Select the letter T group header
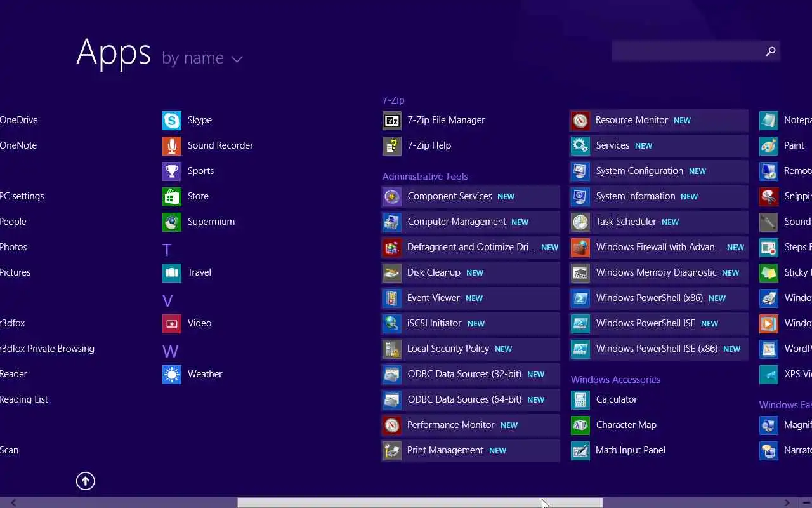The height and width of the screenshot is (508, 812). pos(167,250)
